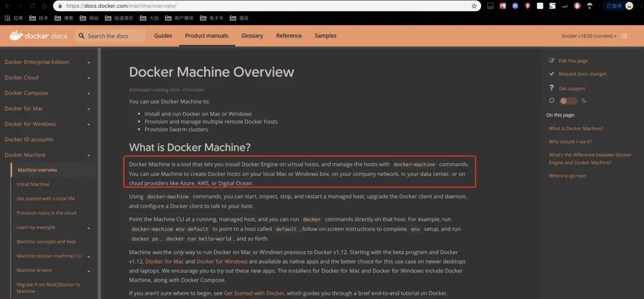Open the 技术 bookmark folder
The image size is (644, 299).
(x=38, y=18)
